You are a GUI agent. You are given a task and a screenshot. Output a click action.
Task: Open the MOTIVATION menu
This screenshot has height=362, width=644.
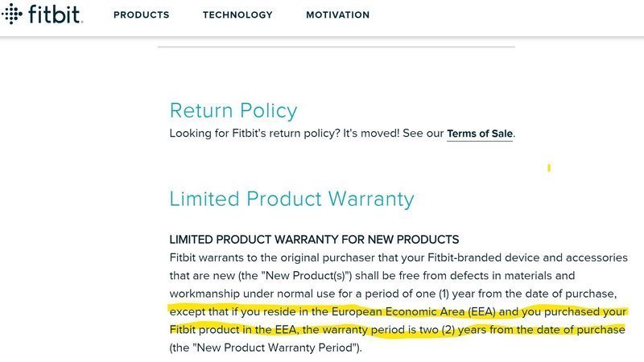pos(337,14)
